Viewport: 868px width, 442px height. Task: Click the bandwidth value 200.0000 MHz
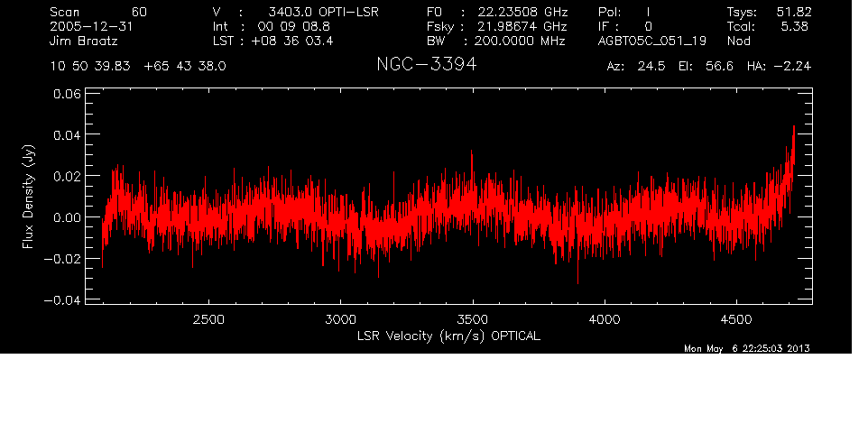(x=519, y=41)
